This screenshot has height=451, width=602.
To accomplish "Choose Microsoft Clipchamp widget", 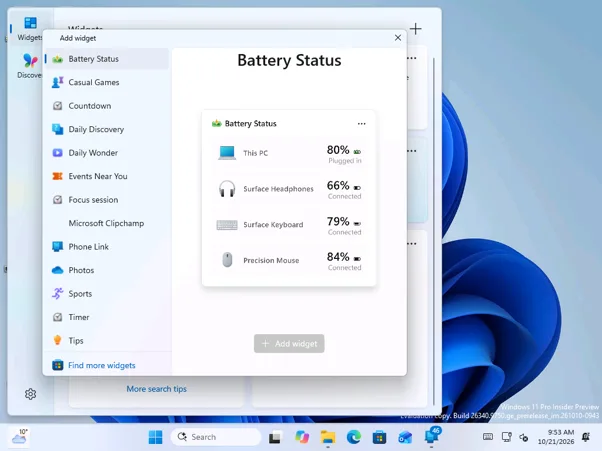I will pyautogui.click(x=107, y=223).
